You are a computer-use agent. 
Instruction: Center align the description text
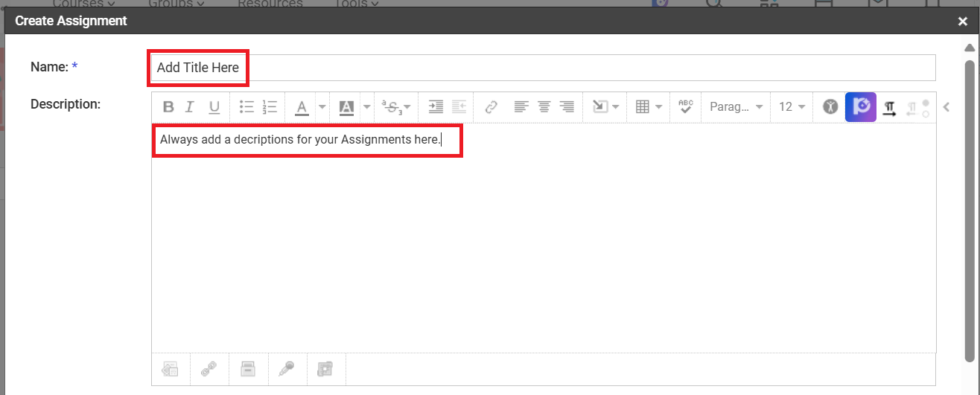coord(544,107)
